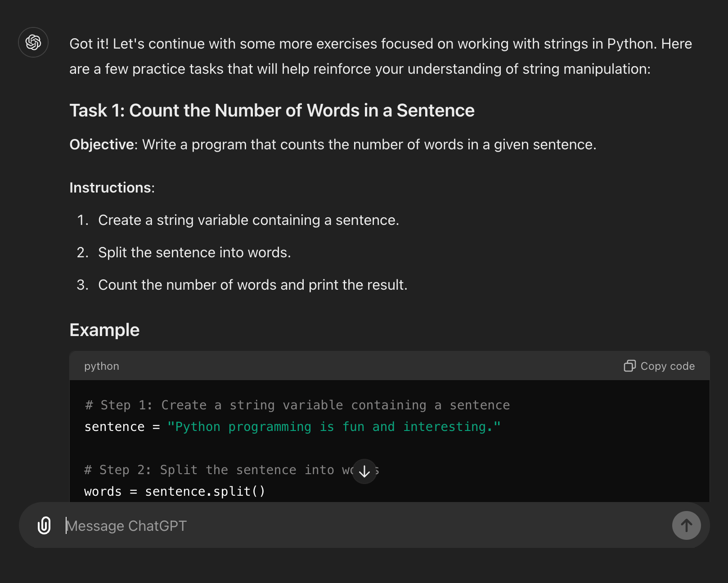728x583 pixels.
Task: Click the scroll-to-bottom down arrow
Action: [x=364, y=471]
